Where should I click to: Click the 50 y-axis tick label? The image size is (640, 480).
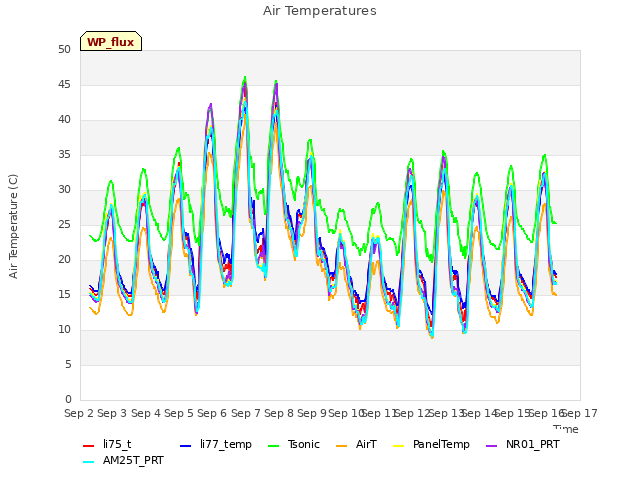[64, 50]
